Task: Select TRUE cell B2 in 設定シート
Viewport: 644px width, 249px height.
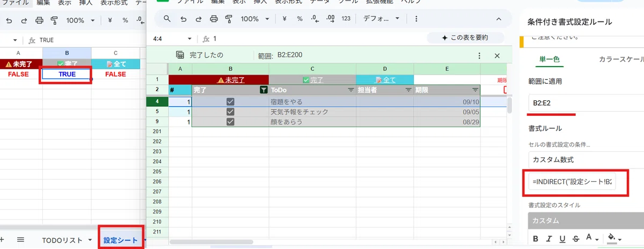Action: tap(67, 75)
